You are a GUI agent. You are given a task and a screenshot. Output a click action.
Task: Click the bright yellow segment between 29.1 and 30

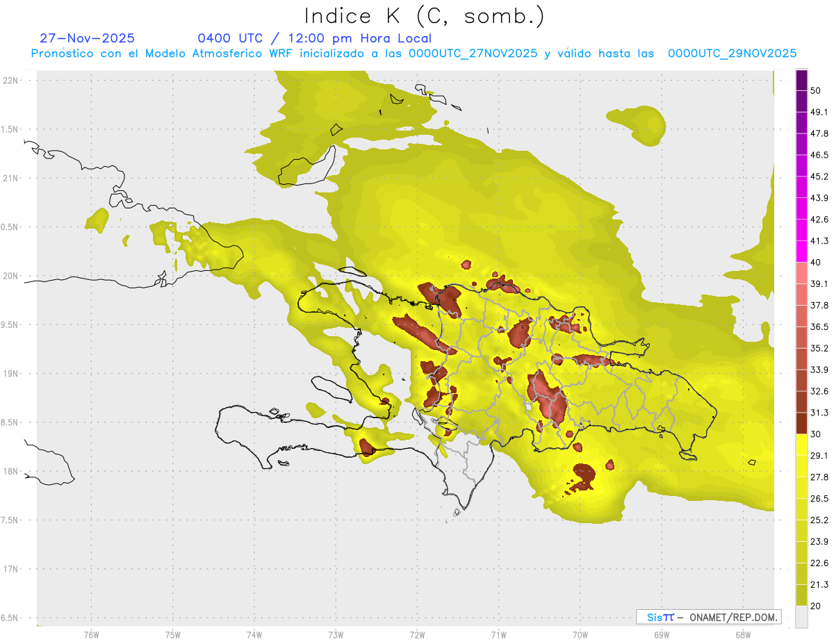pos(802,445)
